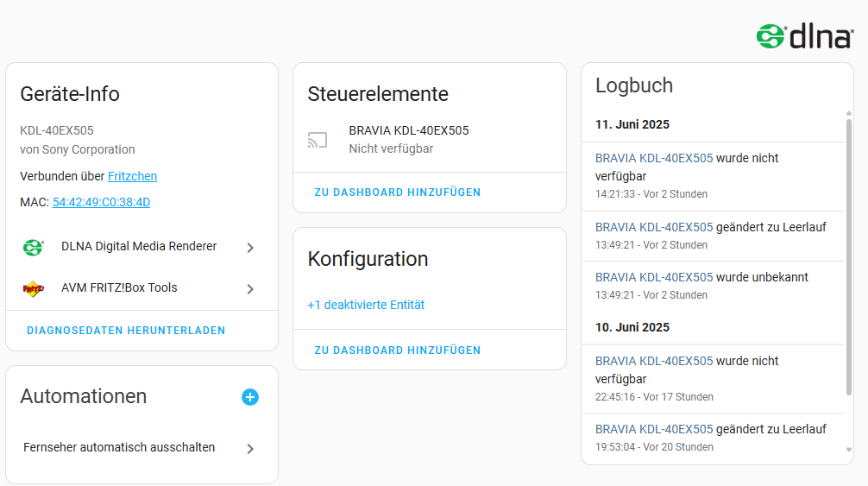
Task: Click Diagnosedaten herunterladen
Action: pos(126,331)
